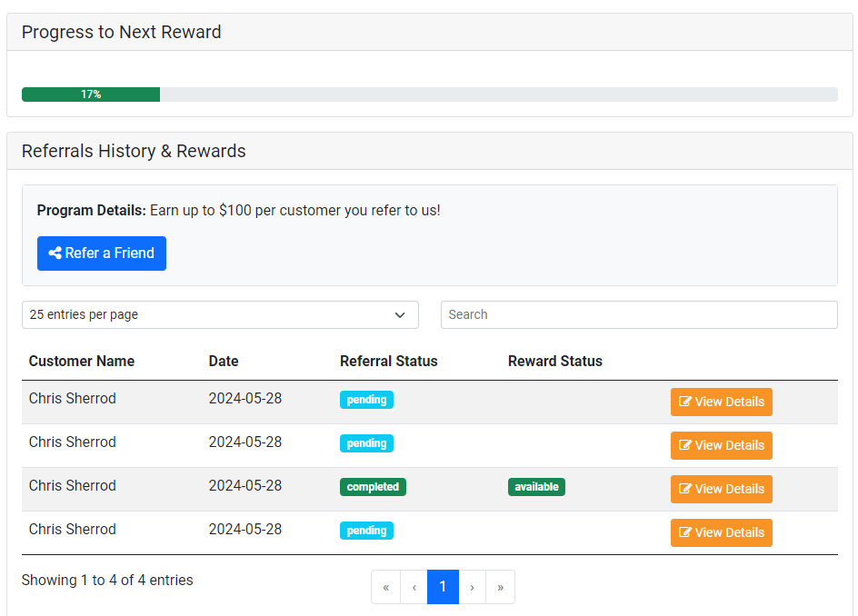Click the 17% green progress bar
This screenshot has height=616, width=858.
click(91, 94)
